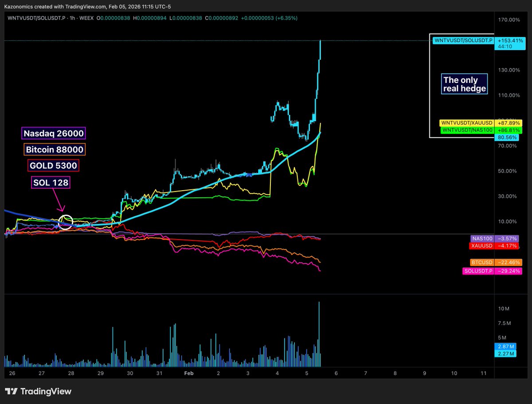The height and width of the screenshot is (404, 532).
Task: Click the NAS100 series label
Action: point(481,238)
